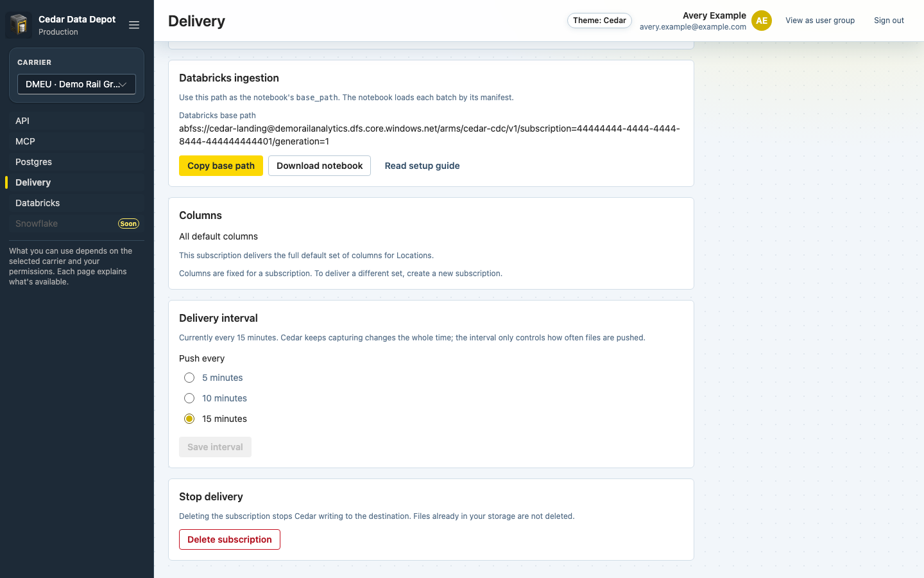The height and width of the screenshot is (578, 924).
Task: Click the Databricks ingestion heading
Action: click(229, 78)
